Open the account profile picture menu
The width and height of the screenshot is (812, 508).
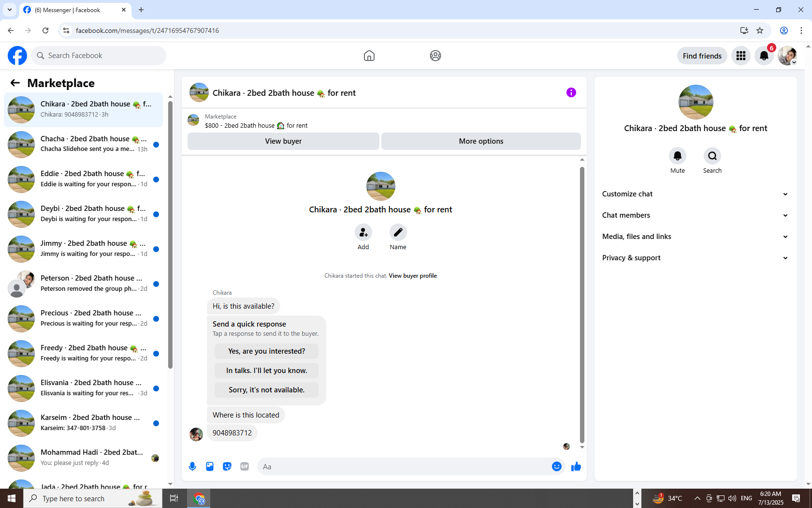pyautogui.click(x=787, y=56)
